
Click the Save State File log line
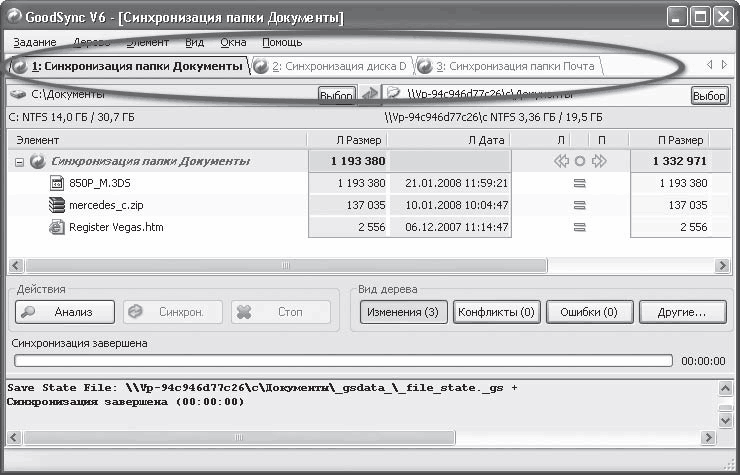(262, 388)
